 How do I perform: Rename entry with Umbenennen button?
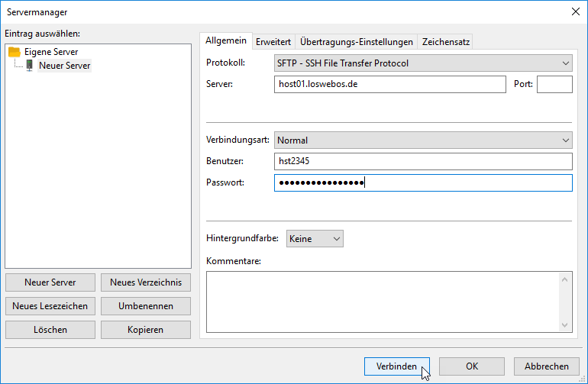pos(146,306)
